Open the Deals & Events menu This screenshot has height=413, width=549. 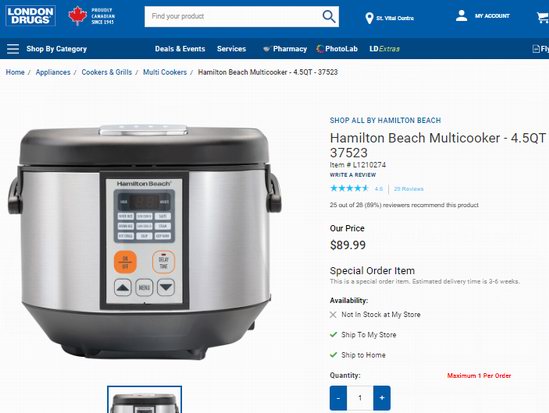tap(180, 49)
